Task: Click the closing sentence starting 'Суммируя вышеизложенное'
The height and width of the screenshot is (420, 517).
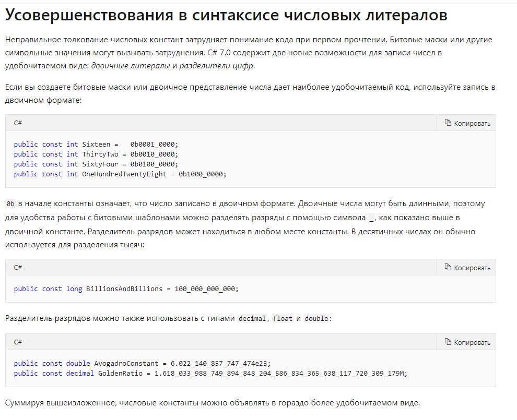Action: click(x=213, y=403)
